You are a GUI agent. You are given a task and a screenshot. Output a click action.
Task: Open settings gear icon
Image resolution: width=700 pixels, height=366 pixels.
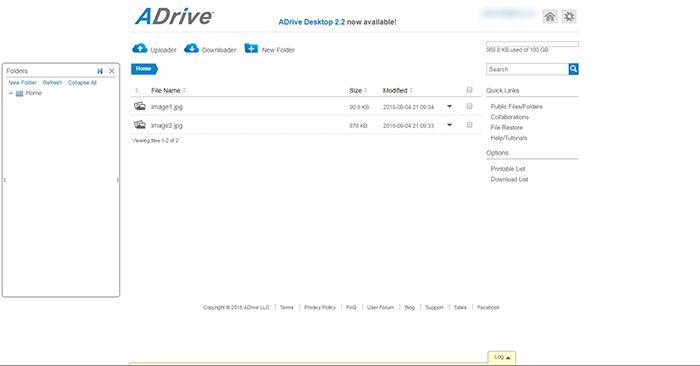(569, 17)
